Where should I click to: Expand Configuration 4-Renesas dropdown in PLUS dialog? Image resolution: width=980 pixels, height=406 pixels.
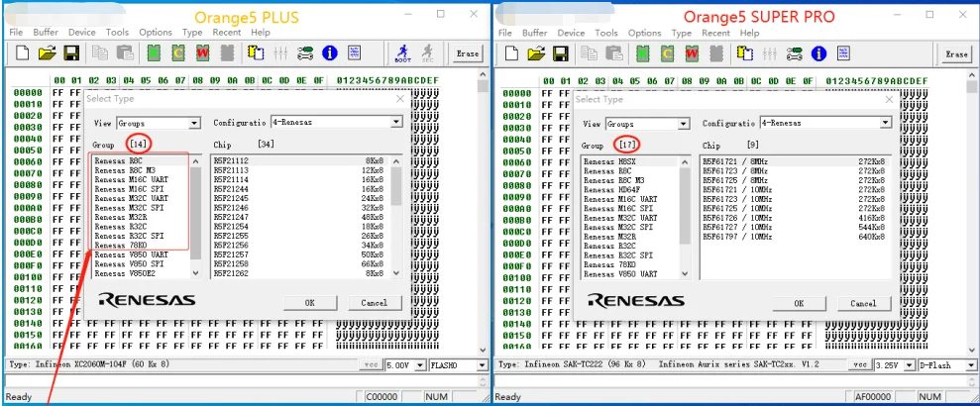(x=396, y=123)
